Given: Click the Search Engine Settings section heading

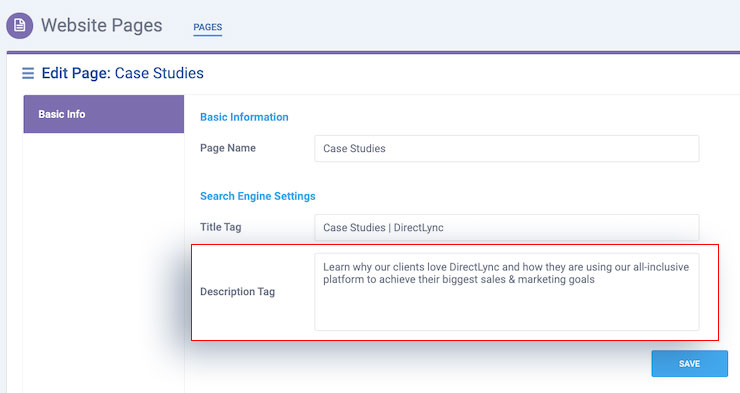Looking at the screenshot, I should tap(258, 196).
